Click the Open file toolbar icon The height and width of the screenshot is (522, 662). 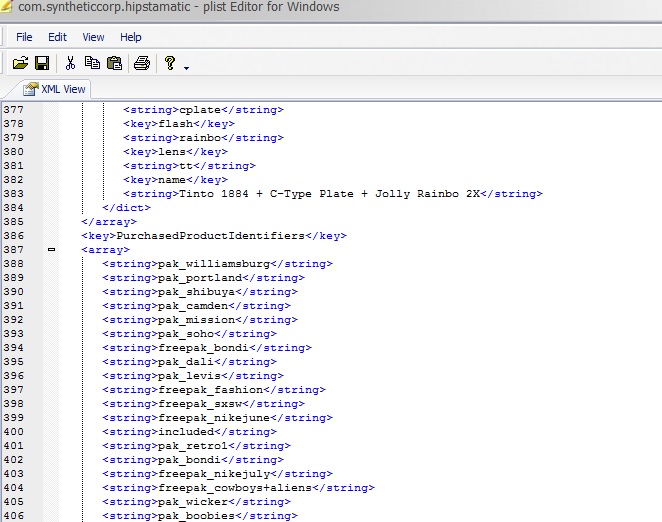tap(20, 63)
